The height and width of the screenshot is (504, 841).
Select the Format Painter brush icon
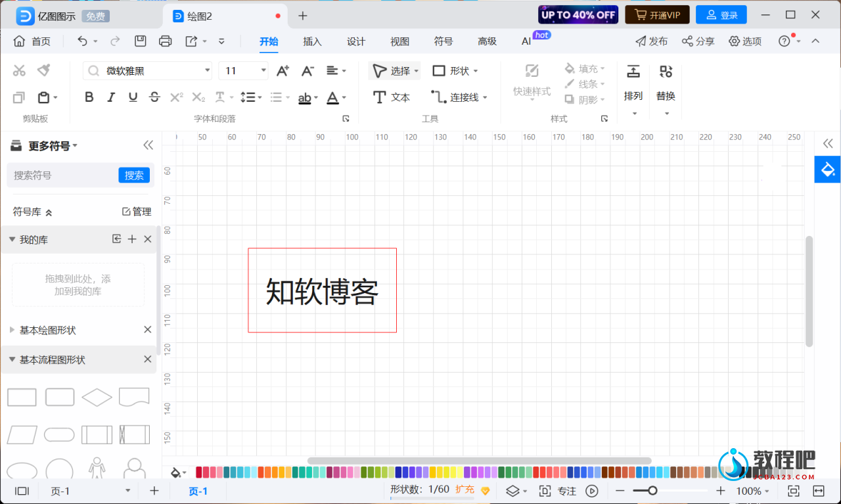[44, 70]
